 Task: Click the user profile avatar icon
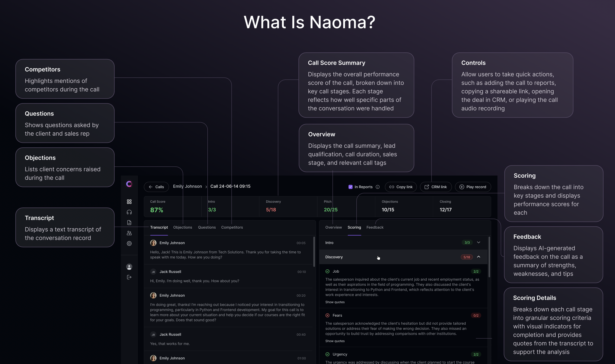(129, 267)
